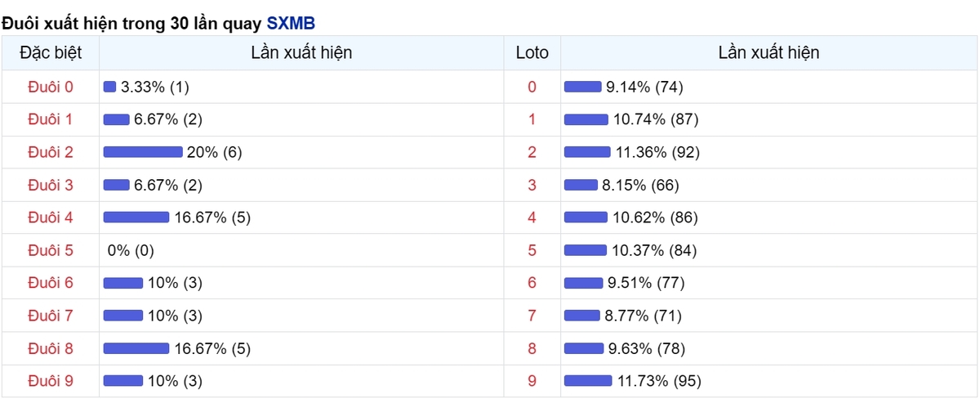Viewport: 980px width, 399px height.
Task: Click the Đặc biệt column header
Action: (51, 53)
